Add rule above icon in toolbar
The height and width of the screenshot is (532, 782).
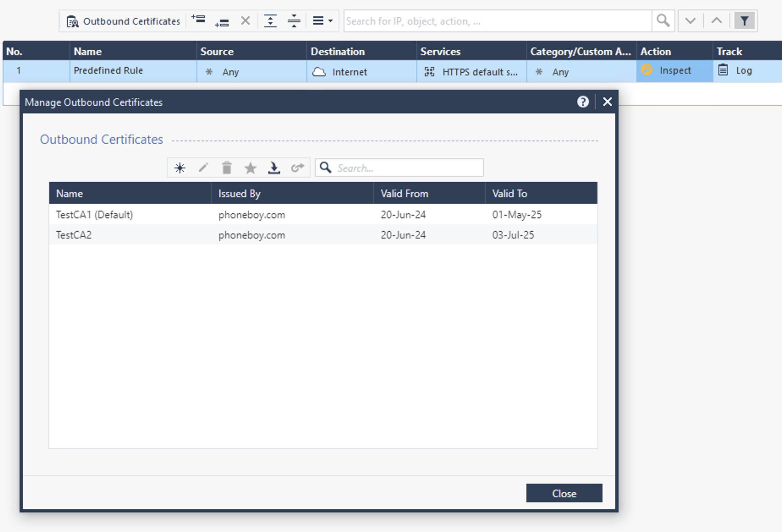[198, 19]
